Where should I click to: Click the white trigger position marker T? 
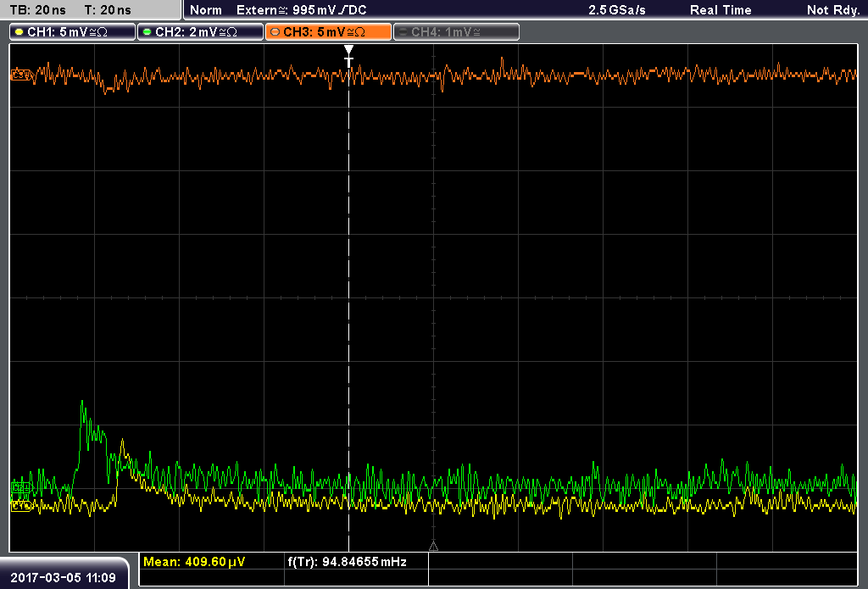tap(348, 57)
